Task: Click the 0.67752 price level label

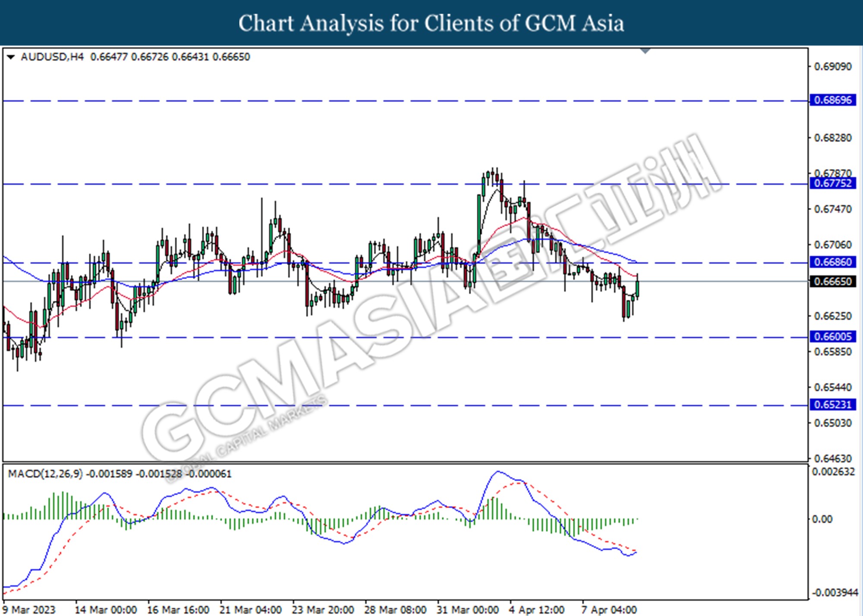Action: [x=833, y=183]
